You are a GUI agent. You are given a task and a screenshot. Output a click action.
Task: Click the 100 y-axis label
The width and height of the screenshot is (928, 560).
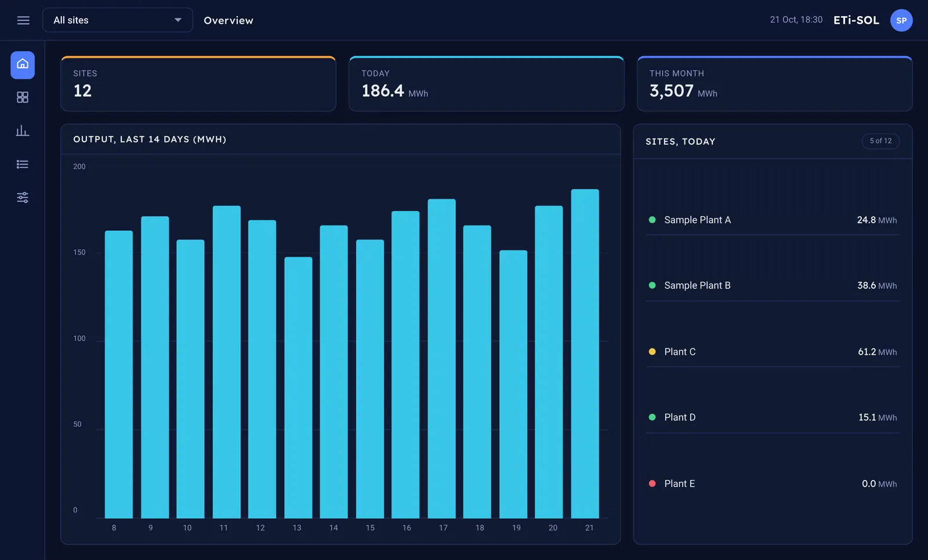pos(79,339)
